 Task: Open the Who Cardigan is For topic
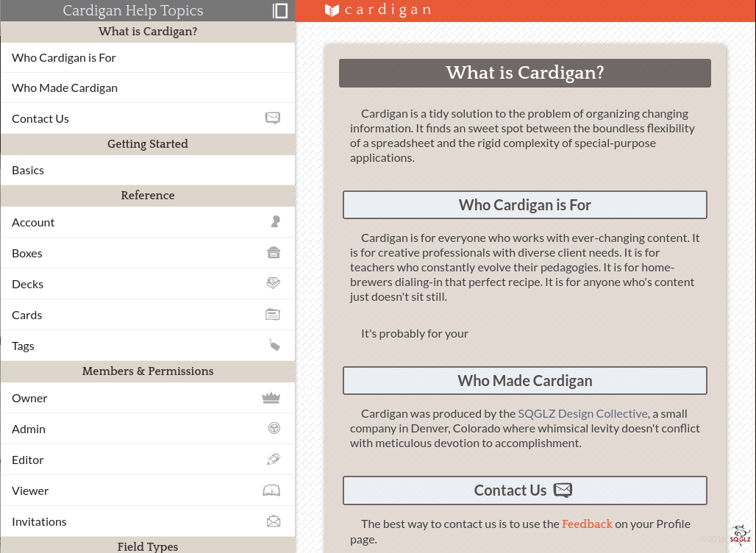(x=64, y=58)
